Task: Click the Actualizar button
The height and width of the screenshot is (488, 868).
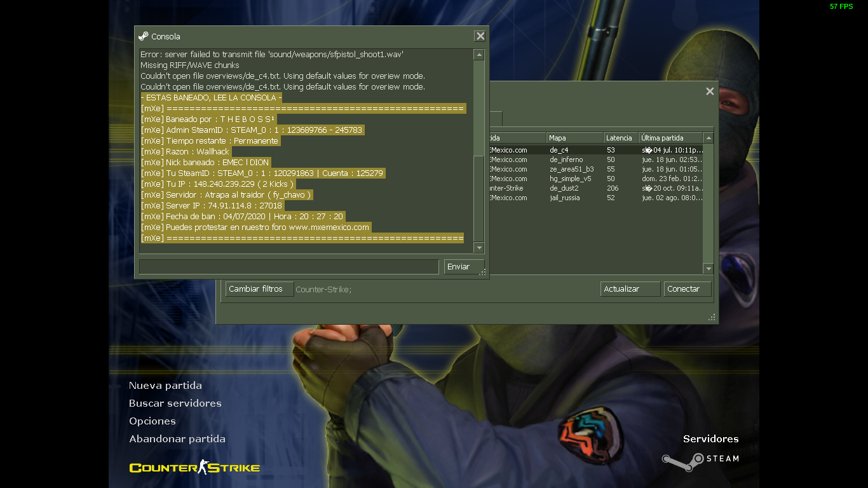Action: [630, 289]
